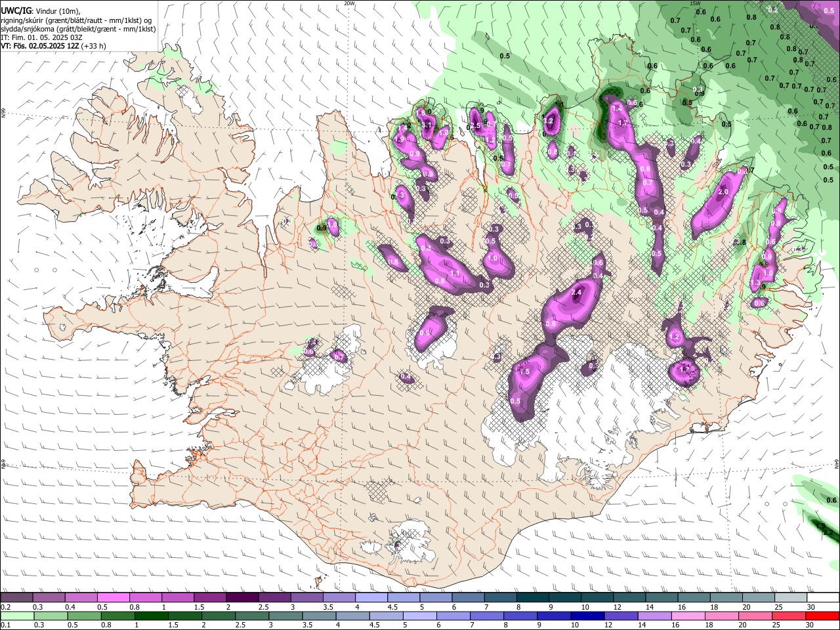
Task: Select the 0.8 swatch on the purple snow scale
Action: click(x=145, y=597)
